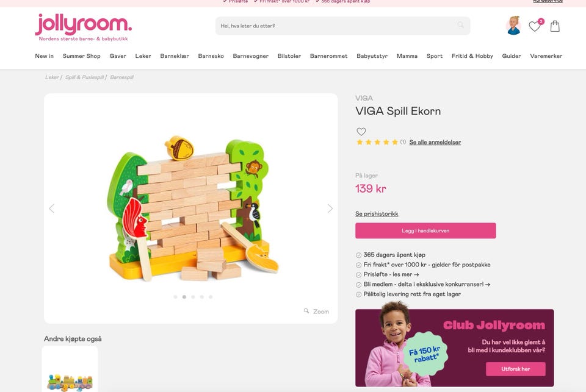Select the first image carousel dot
586x392 pixels.
click(175, 297)
